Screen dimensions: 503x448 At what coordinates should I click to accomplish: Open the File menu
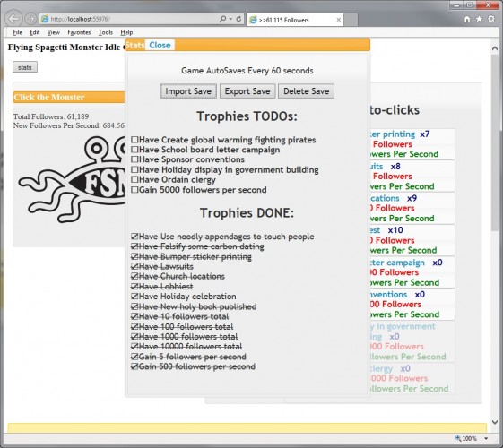pos(17,32)
